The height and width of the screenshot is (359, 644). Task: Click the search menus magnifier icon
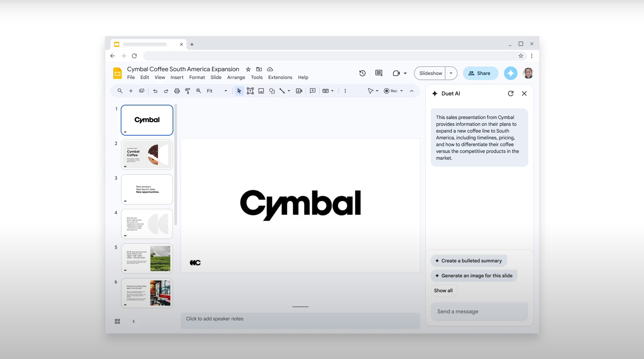(x=120, y=91)
